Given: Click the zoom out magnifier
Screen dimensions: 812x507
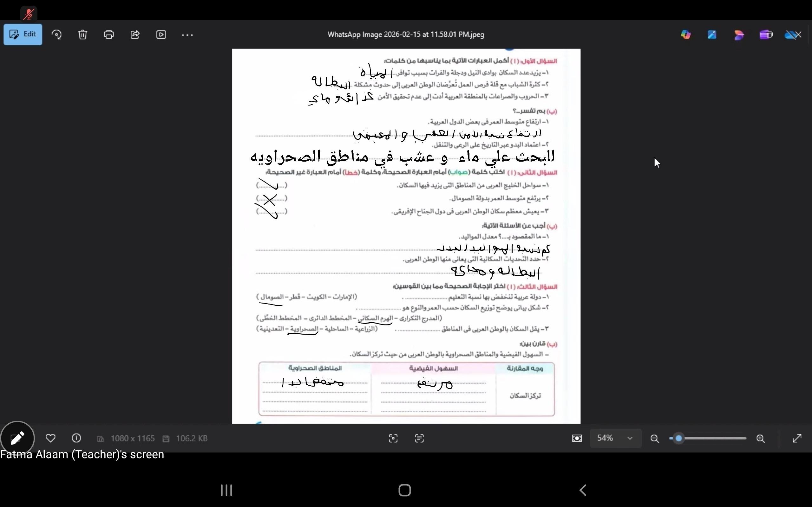Looking at the screenshot, I should point(655,438).
